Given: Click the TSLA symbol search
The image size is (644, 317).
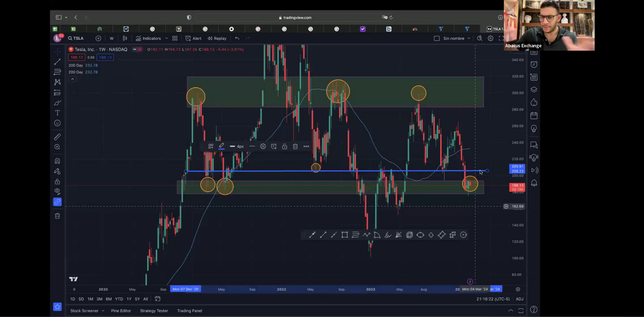Looking at the screenshot, I should (76, 38).
